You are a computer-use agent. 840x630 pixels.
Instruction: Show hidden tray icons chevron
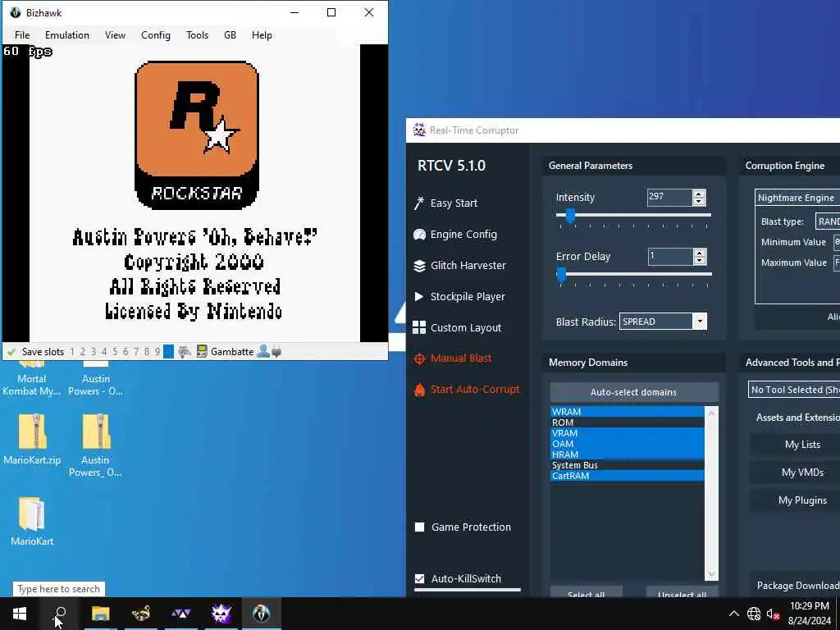pyautogui.click(x=734, y=614)
